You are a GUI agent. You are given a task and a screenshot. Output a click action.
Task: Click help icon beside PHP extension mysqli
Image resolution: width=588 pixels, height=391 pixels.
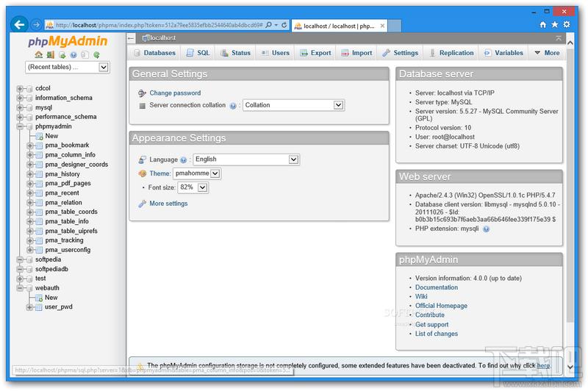(486, 229)
